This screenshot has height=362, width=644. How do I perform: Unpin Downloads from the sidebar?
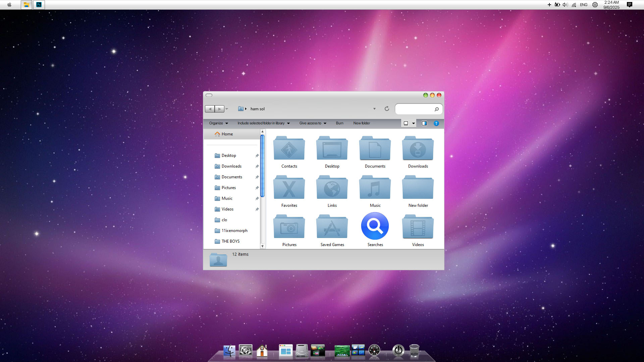[x=257, y=166]
